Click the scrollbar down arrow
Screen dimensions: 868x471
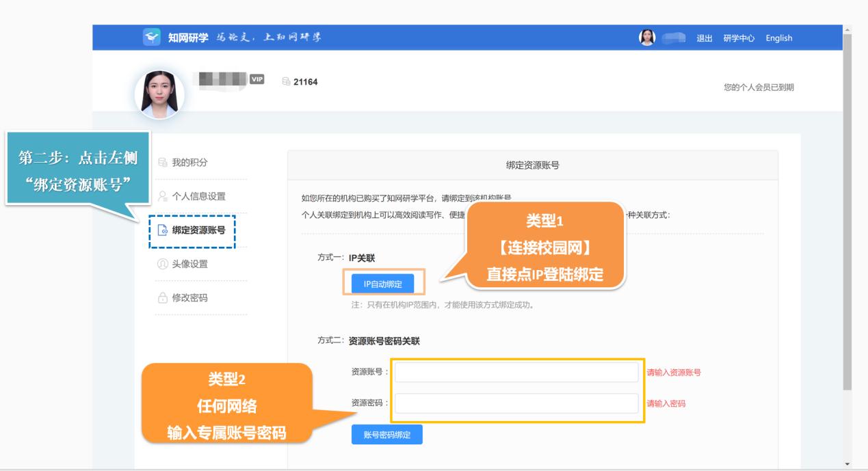(848, 464)
